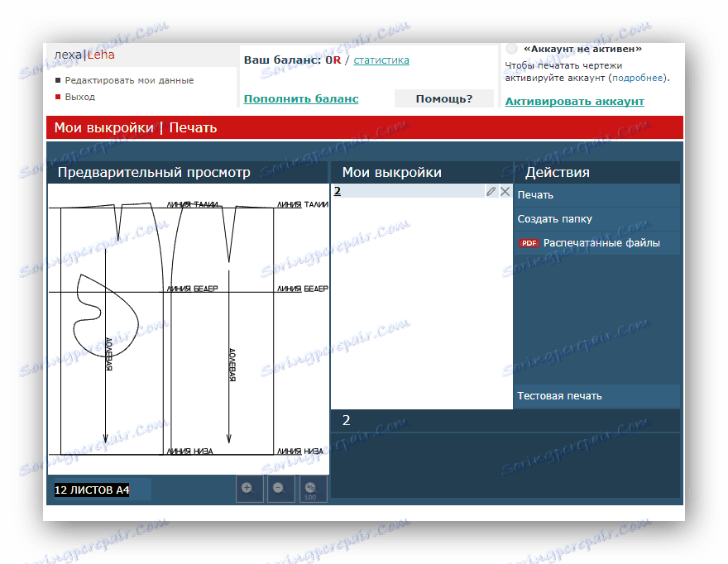Open Распечатанные файлы list
728x564 pixels.
(601, 243)
